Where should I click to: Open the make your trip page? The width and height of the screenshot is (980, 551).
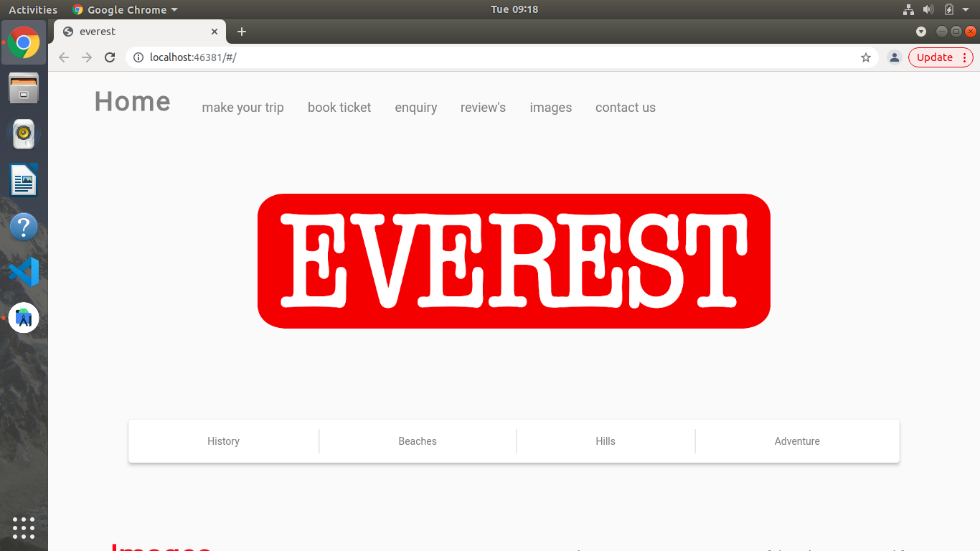click(x=243, y=108)
